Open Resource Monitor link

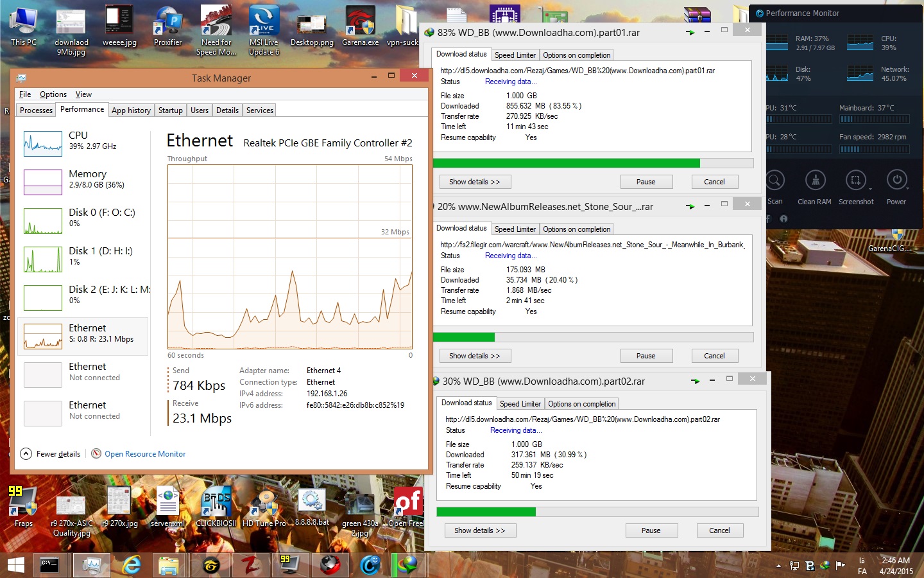[145, 454]
